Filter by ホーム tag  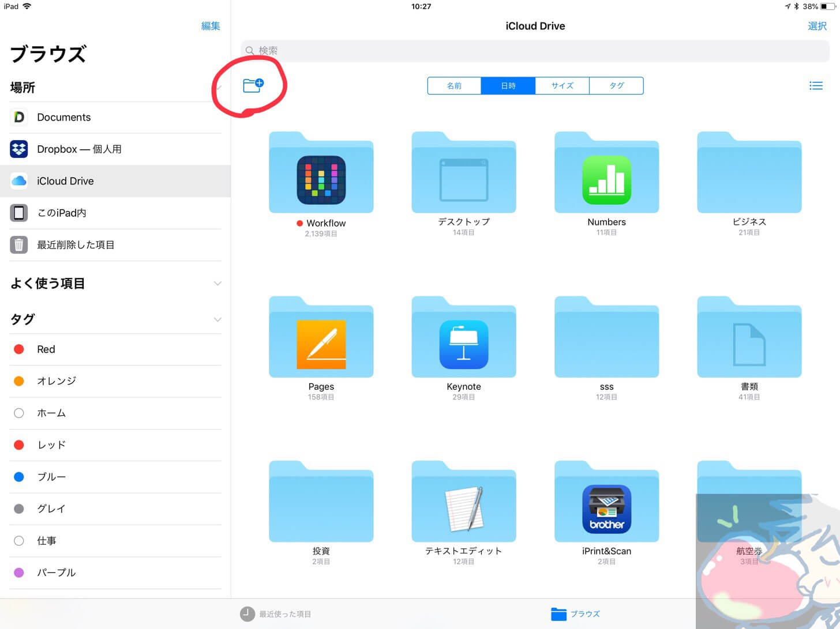point(115,413)
